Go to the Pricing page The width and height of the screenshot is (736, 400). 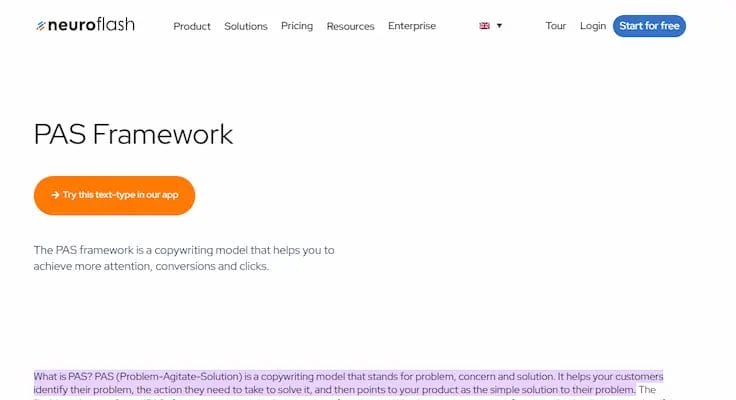[297, 26]
